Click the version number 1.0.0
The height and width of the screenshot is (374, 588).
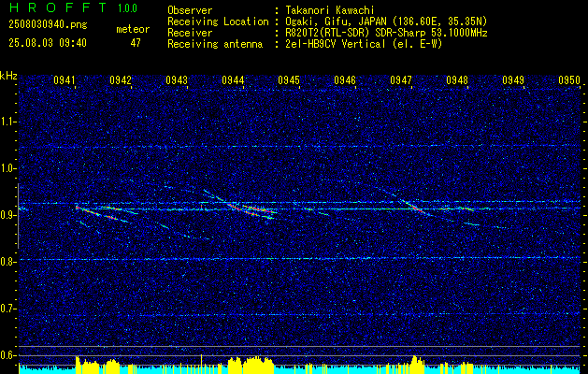click(x=127, y=8)
